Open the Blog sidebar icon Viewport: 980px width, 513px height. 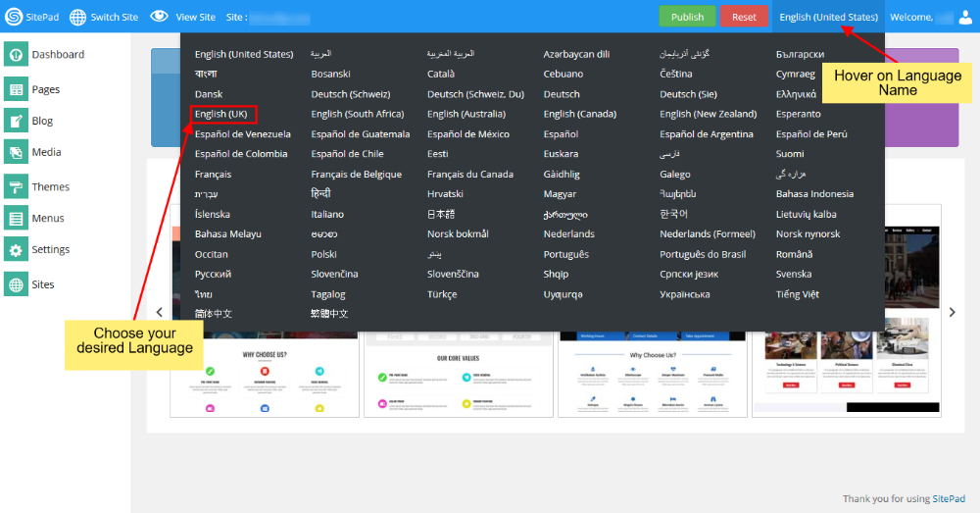coord(16,121)
